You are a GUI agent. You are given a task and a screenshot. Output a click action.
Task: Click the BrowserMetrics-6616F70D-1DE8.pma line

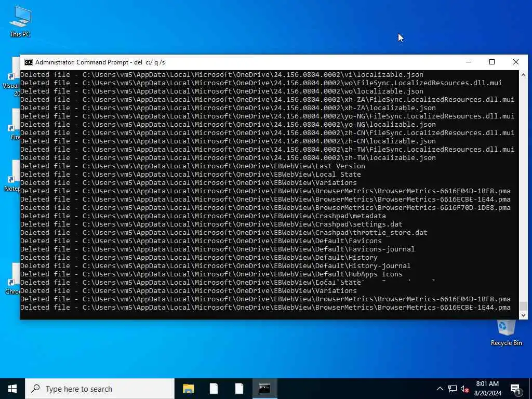[265, 208]
